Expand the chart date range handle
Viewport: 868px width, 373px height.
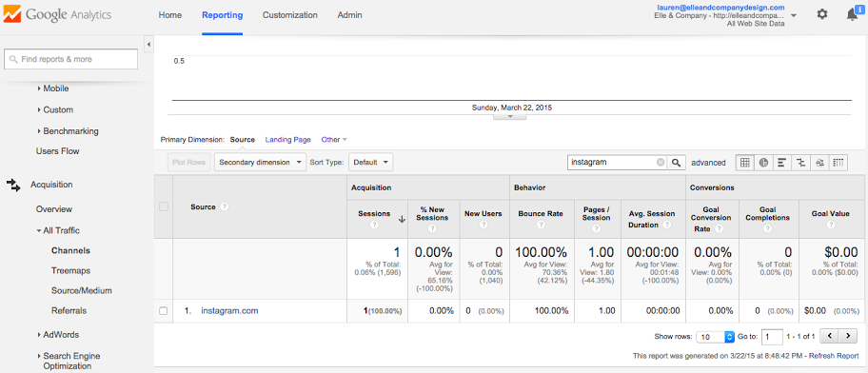[510, 117]
